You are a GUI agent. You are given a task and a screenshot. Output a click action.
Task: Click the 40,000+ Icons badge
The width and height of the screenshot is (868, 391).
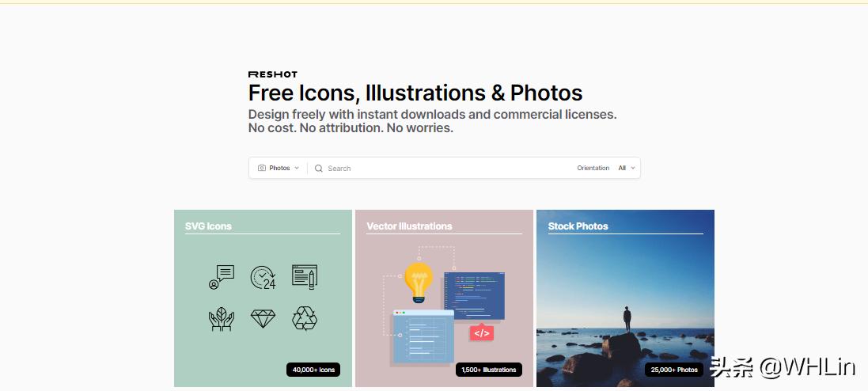(x=313, y=370)
